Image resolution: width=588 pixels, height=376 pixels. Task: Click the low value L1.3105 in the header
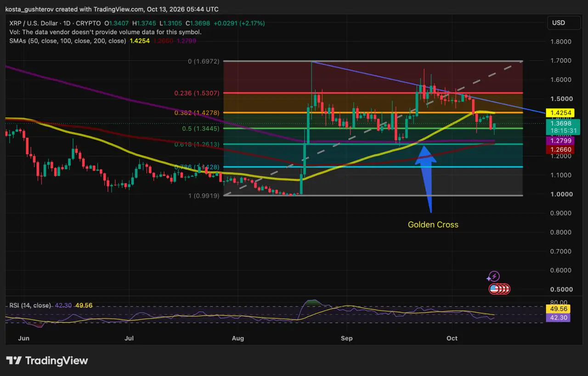[172, 23]
